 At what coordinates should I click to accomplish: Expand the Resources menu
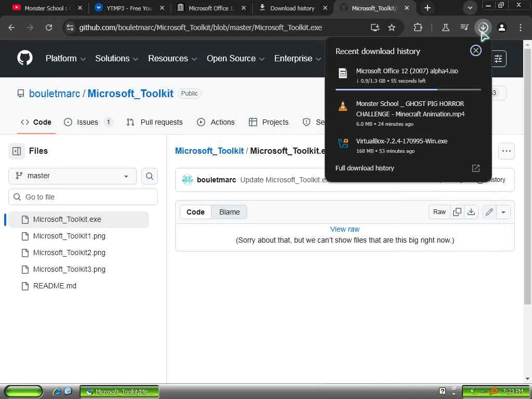click(x=172, y=58)
